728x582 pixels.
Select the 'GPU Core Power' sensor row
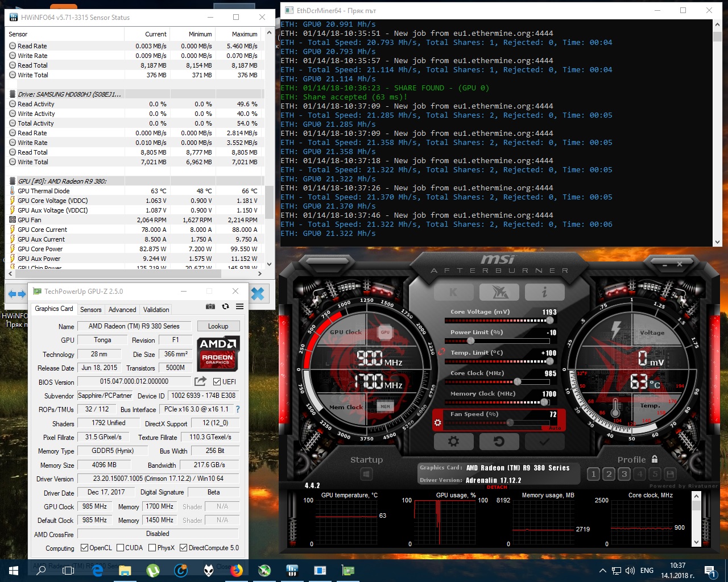click(135, 249)
